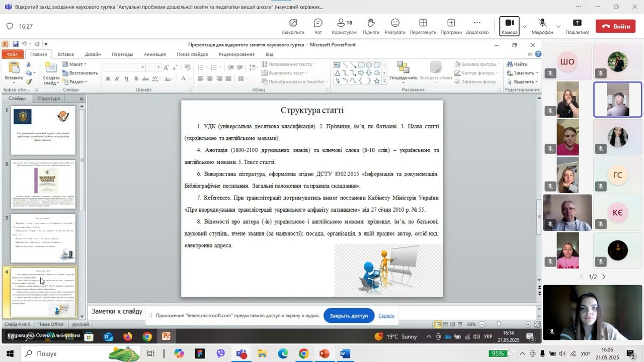Open the reactions menu (Реагувати)

[395, 26]
